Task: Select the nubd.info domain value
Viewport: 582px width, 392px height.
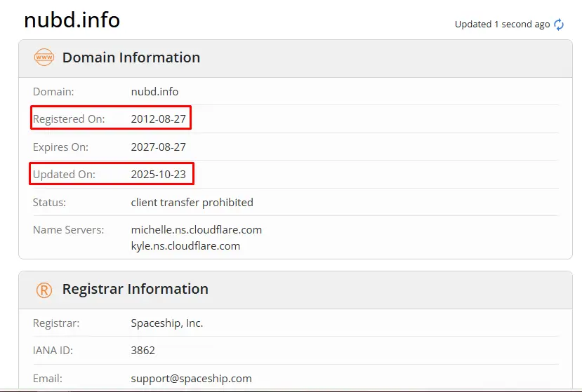Action: click(x=154, y=91)
